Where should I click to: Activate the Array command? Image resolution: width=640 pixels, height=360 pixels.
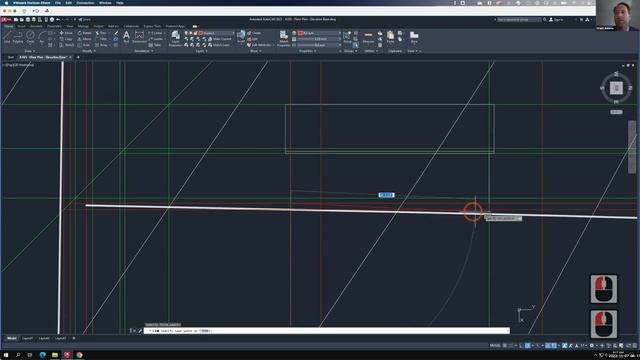tap(101, 45)
